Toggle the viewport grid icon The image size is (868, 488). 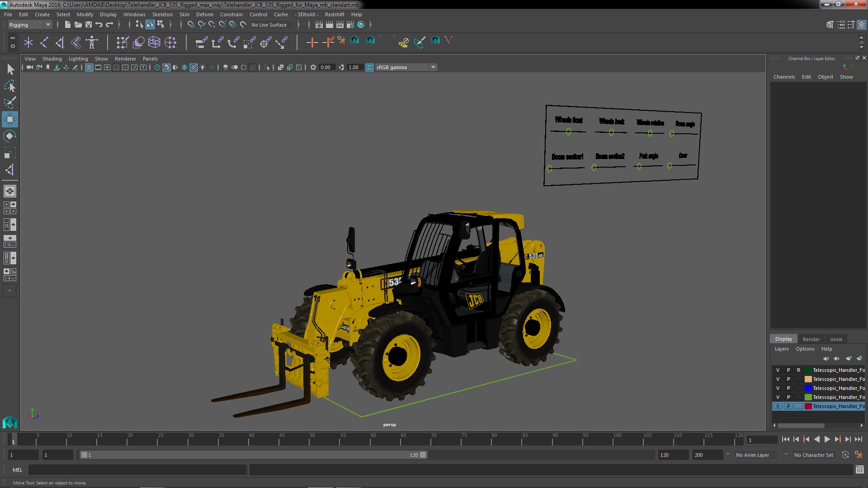[89, 67]
